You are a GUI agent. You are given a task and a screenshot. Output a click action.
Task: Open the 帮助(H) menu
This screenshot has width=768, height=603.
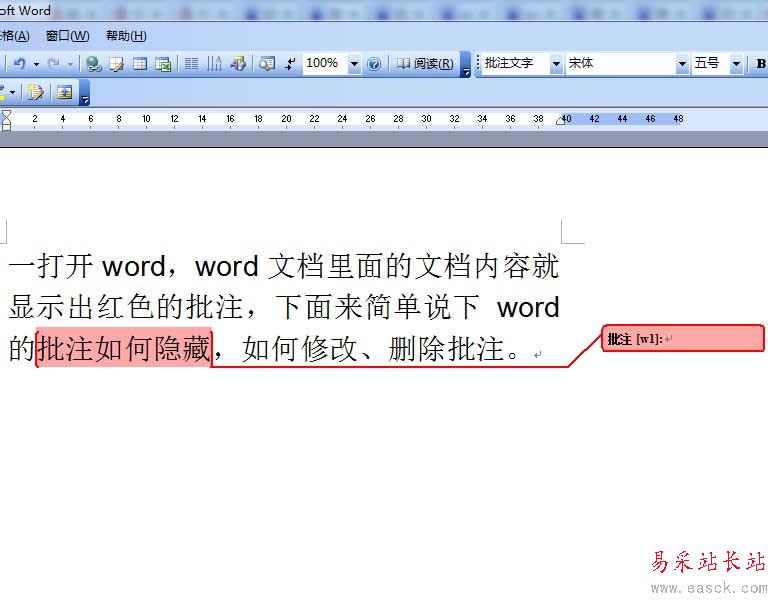[126, 36]
